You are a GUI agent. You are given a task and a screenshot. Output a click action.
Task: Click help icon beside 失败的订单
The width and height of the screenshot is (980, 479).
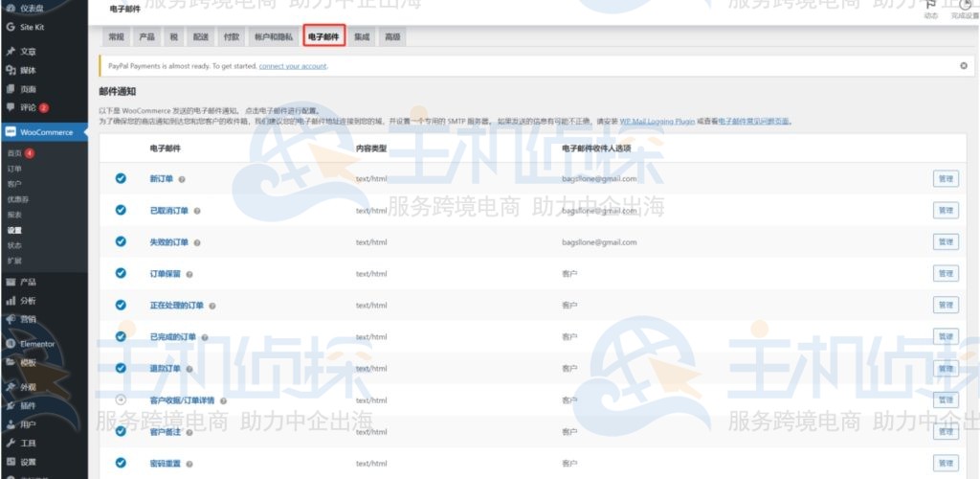click(x=197, y=242)
